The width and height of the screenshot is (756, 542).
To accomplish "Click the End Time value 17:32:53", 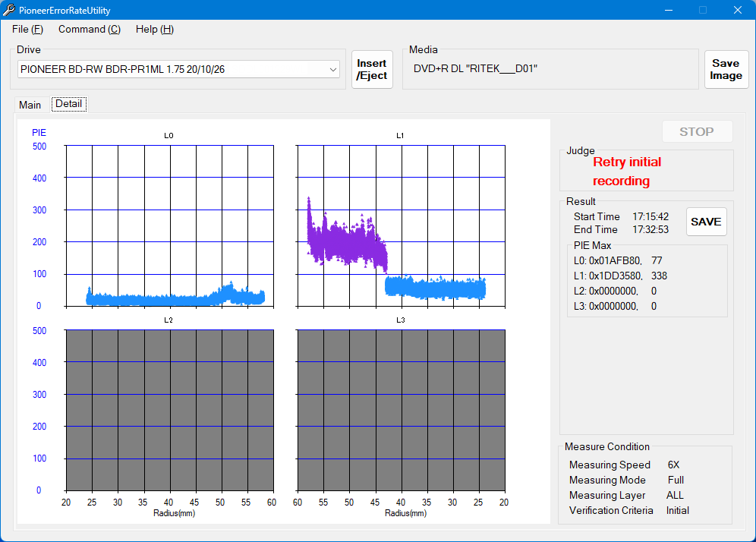I will pyautogui.click(x=650, y=229).
